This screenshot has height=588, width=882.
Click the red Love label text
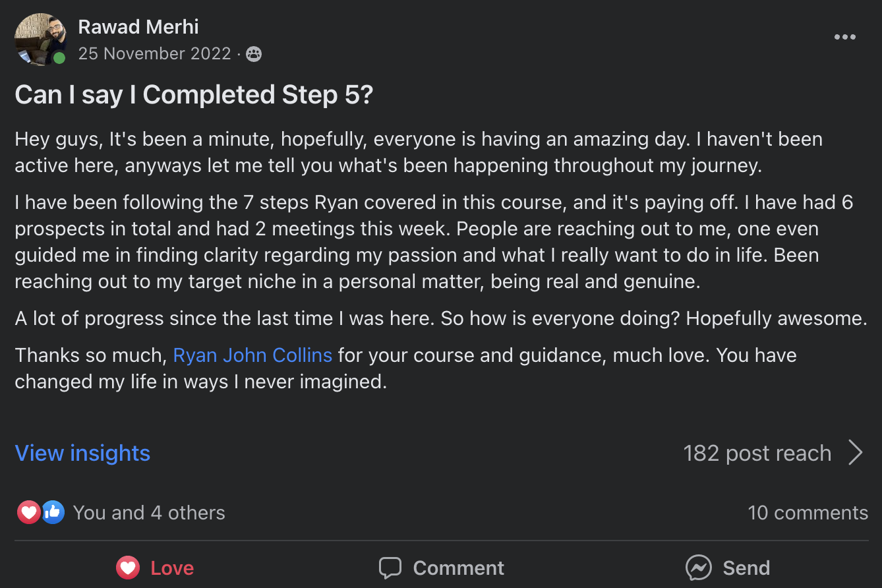tap(172, 568)
